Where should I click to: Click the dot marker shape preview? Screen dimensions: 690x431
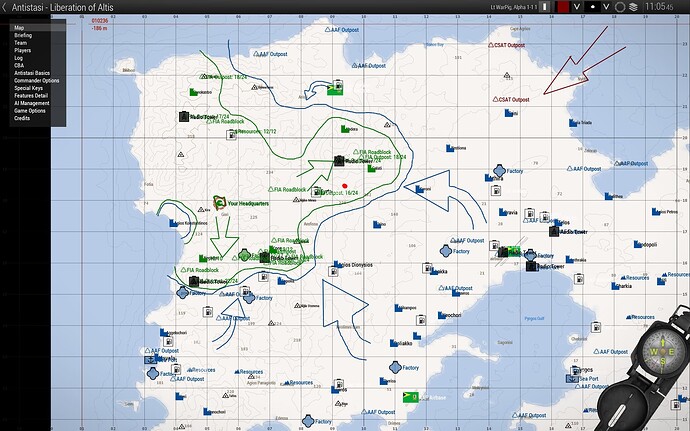592,7
